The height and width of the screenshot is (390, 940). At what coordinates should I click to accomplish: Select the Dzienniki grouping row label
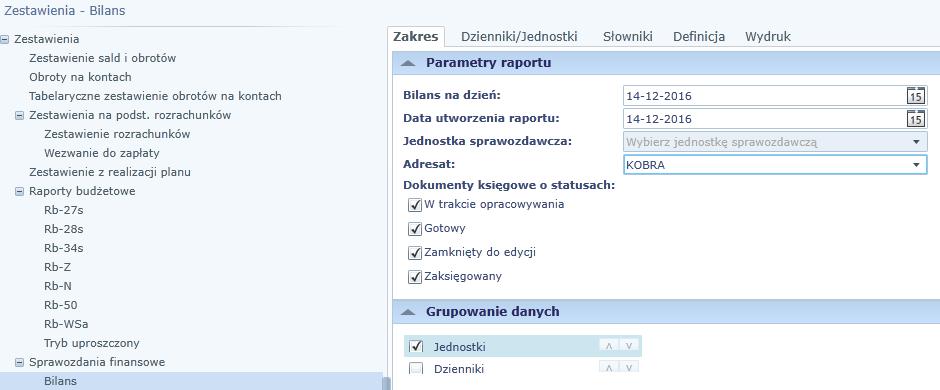point(459,369)
